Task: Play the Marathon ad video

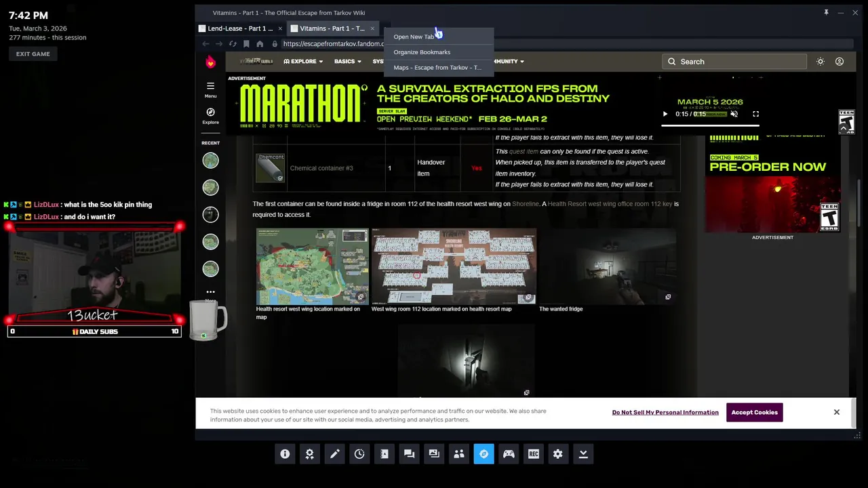Action: [x=665, y=114]
